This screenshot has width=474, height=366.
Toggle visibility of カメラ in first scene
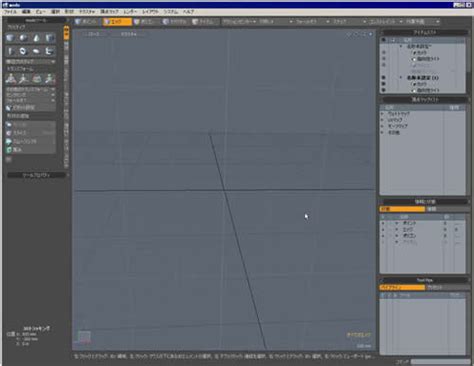click(384, 53)
